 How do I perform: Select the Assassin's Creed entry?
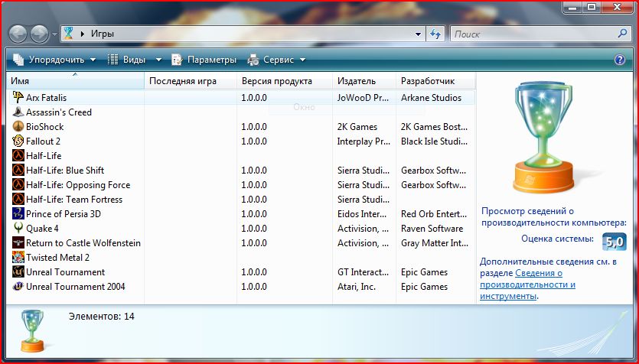59,112
